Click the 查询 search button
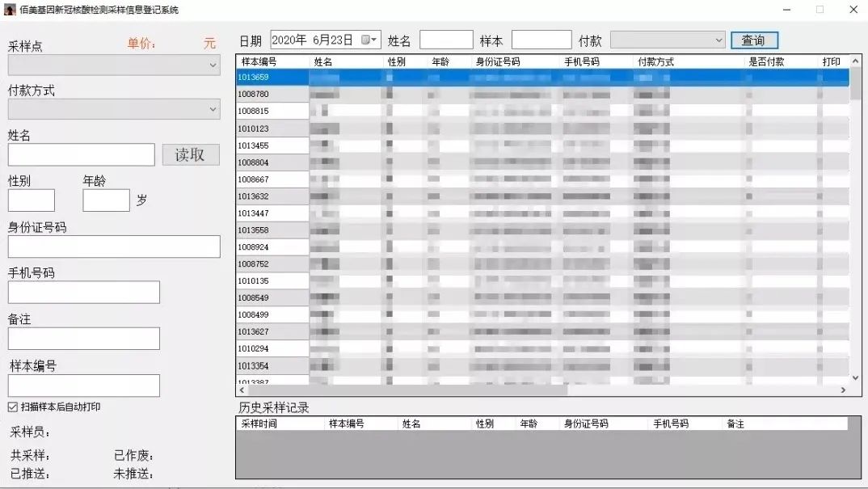The height and width of the screenshot is (489, 868). (x=753, y=40)
